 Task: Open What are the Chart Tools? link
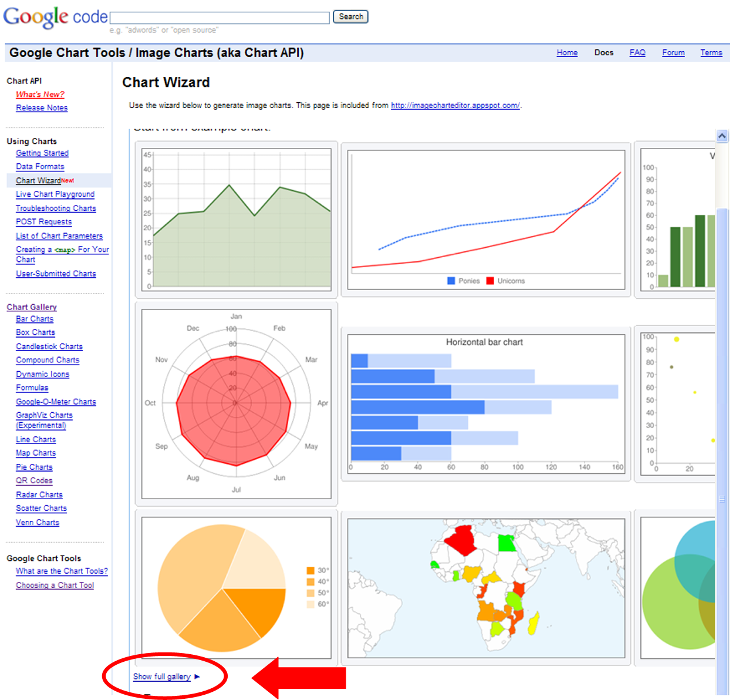coord(62,571)
